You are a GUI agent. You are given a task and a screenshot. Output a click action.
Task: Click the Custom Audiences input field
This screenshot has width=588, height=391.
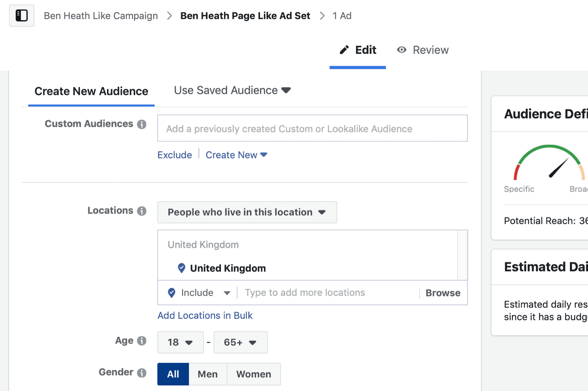(x=312, y=128)
